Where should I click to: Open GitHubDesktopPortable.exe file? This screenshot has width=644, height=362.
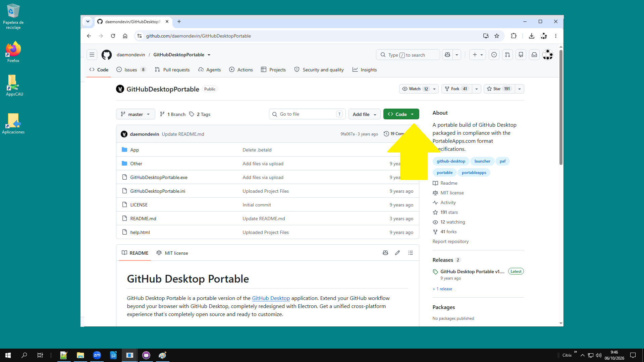(x=159, y=177)
